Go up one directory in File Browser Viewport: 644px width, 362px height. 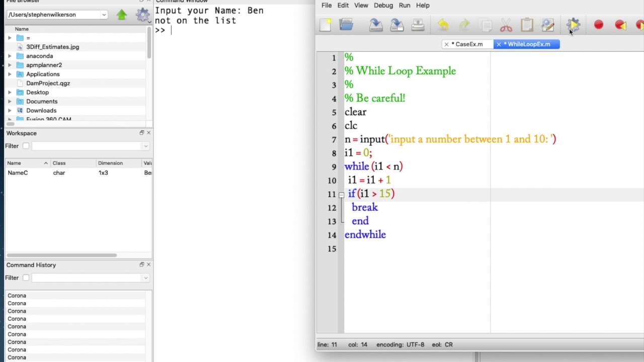coord(122,15)
